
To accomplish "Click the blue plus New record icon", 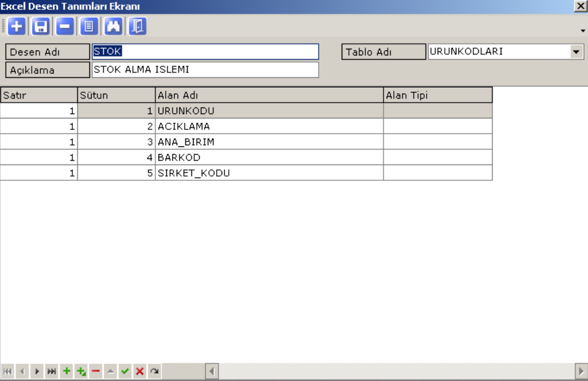I will click(16, 27).
